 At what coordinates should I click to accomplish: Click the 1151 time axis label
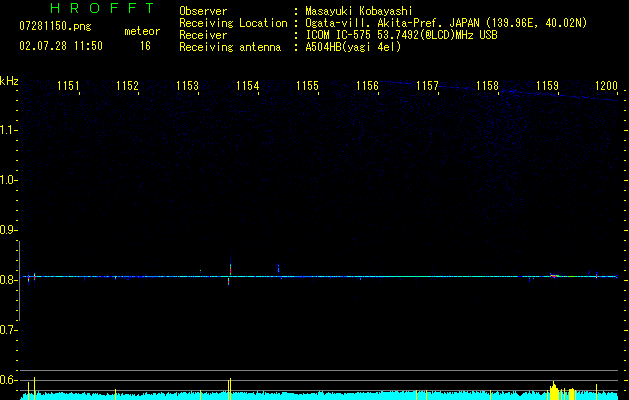[x=68, y=85]
